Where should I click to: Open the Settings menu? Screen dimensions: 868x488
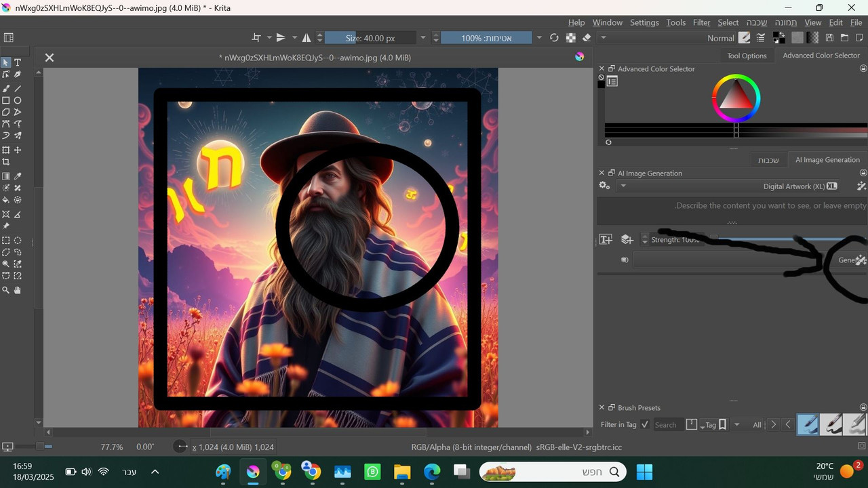tap(644, 22)
